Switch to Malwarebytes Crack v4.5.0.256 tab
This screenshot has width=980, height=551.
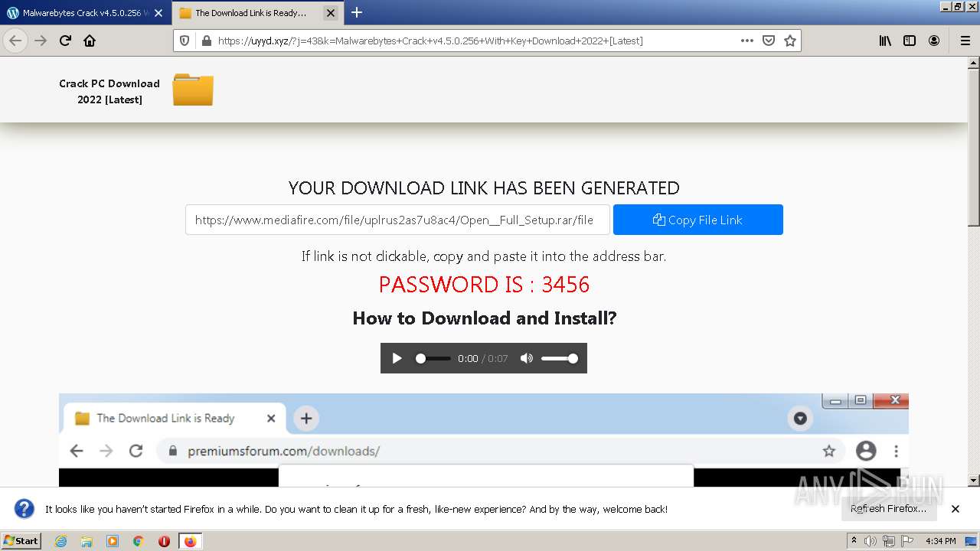[86, 13]
